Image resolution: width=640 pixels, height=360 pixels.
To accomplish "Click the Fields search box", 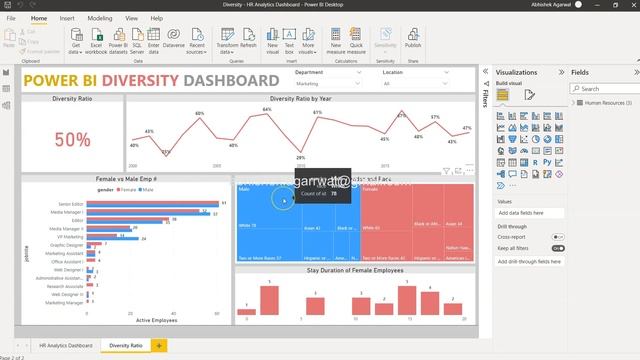I will (x=604, y=89).
